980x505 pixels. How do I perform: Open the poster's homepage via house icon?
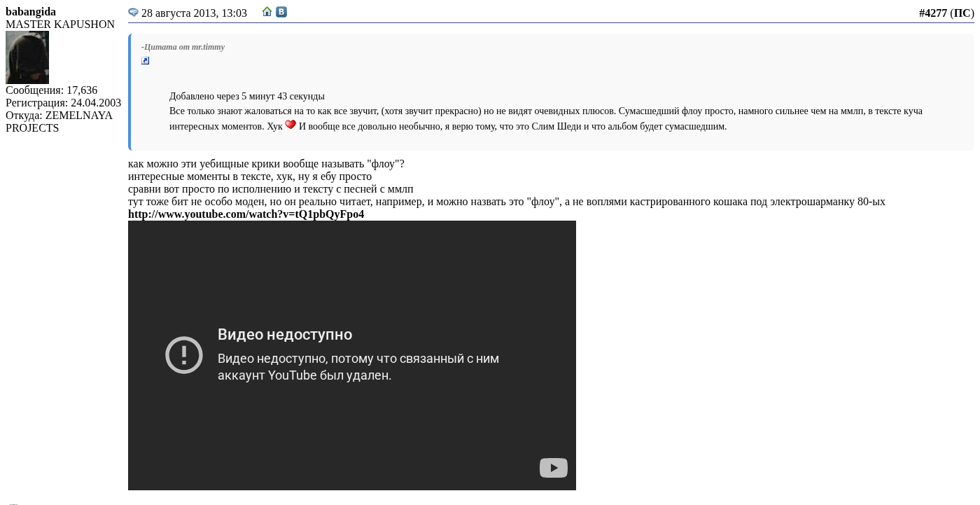point(267,12)
